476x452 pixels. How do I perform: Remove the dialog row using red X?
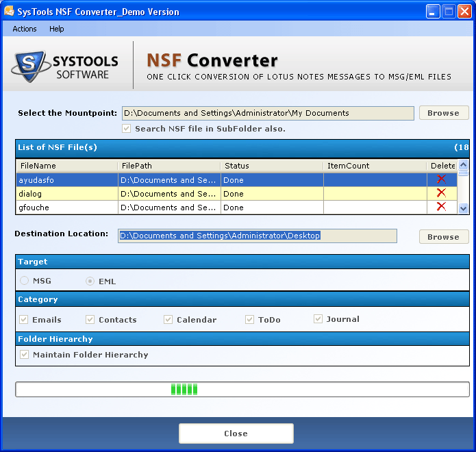(441, 192)
